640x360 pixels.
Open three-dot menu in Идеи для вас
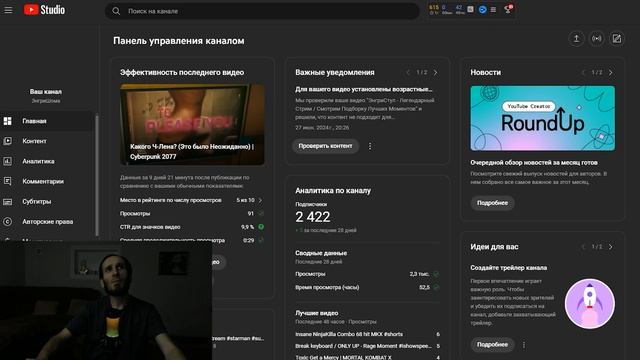(x=524, y=345)
